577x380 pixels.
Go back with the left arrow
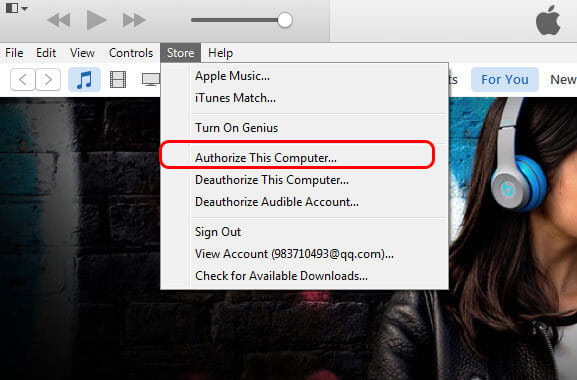23,79
